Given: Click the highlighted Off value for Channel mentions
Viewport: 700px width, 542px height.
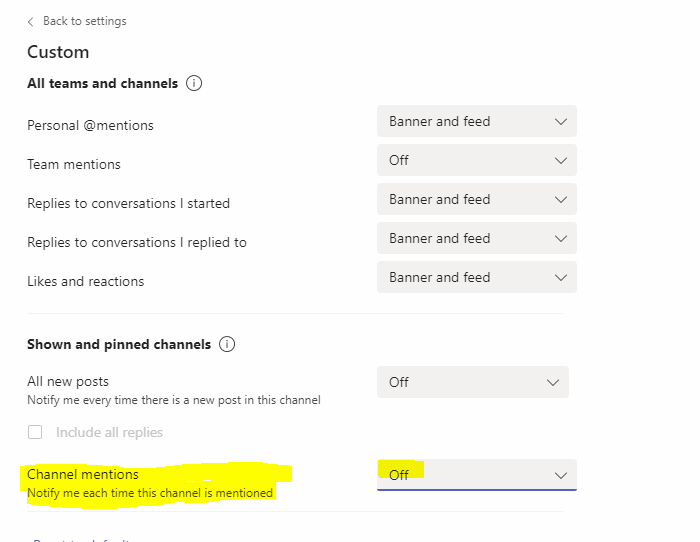Looking at the screenshot, I should tap(399, 475).
